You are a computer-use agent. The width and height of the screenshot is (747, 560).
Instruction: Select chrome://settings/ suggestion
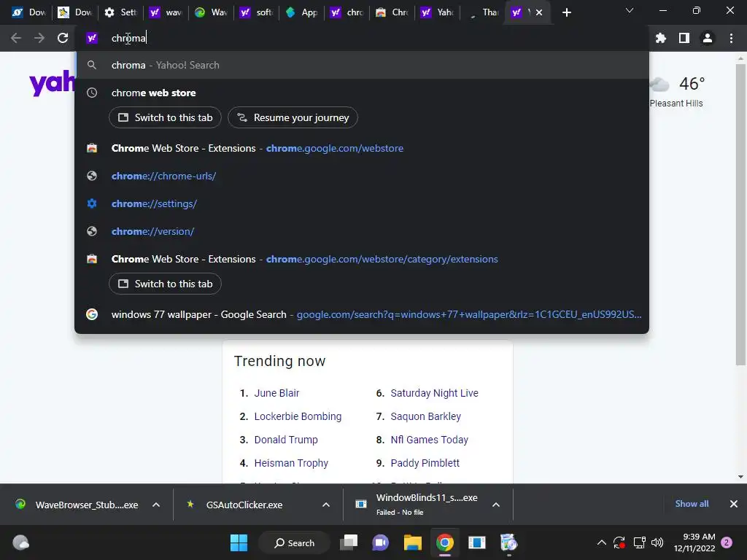click(x=362, y=203)
